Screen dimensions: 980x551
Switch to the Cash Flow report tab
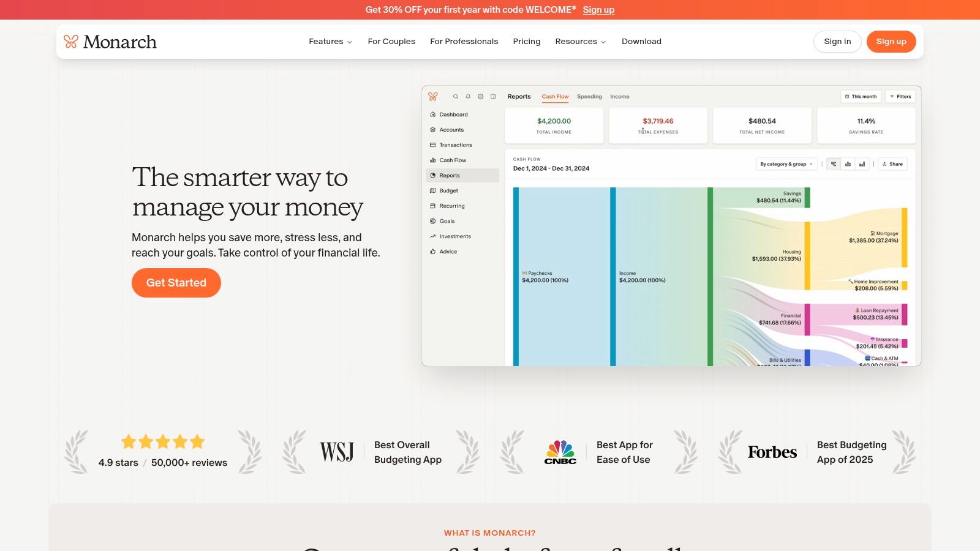click(555, 97)
